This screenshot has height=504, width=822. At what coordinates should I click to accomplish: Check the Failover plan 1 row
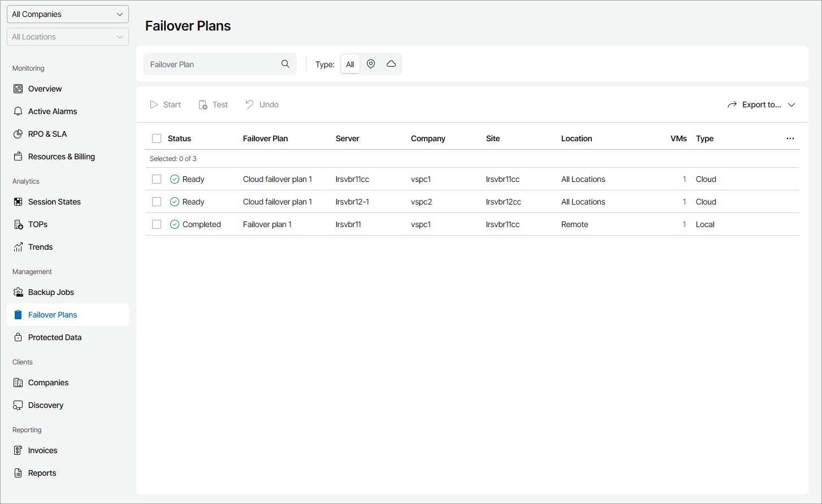157,224
